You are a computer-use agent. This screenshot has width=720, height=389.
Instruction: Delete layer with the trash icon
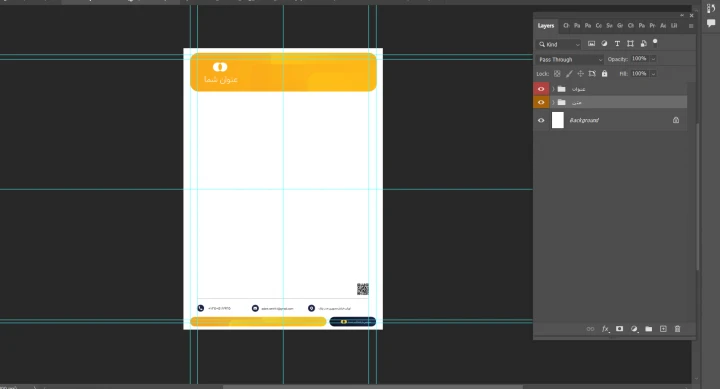click(677, 329)
